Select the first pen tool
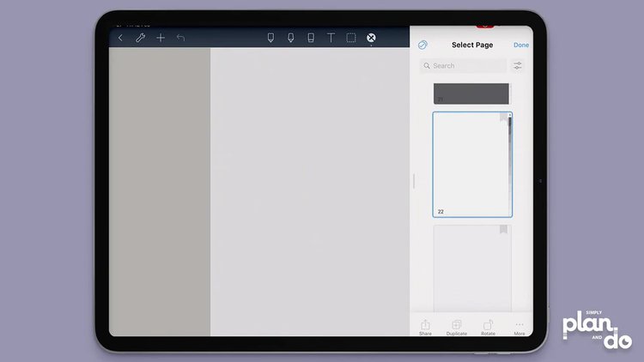This screenshot has height=362, width=644. click(270, 38)
